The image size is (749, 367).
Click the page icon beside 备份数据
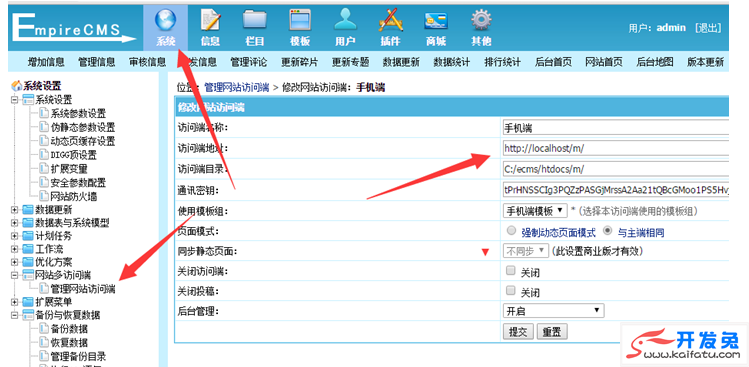pos(44,328)
